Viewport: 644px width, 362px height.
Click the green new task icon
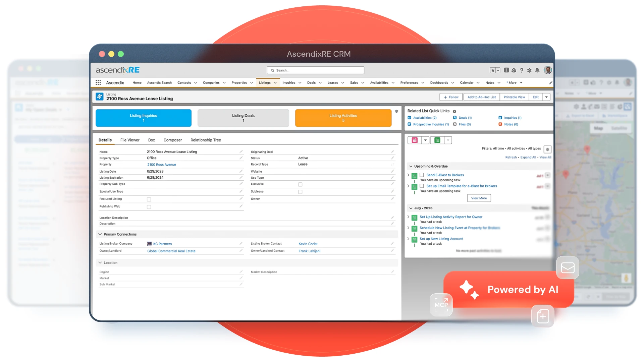point(437,140)
